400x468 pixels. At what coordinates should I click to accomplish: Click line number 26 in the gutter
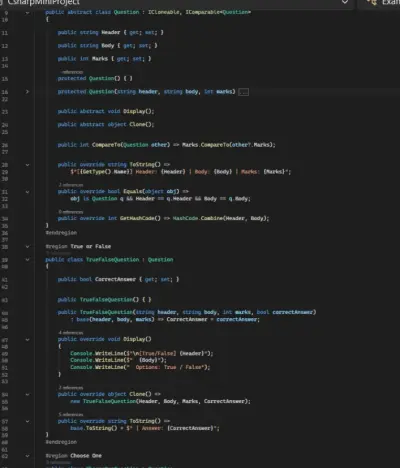[x=5, y=145]
